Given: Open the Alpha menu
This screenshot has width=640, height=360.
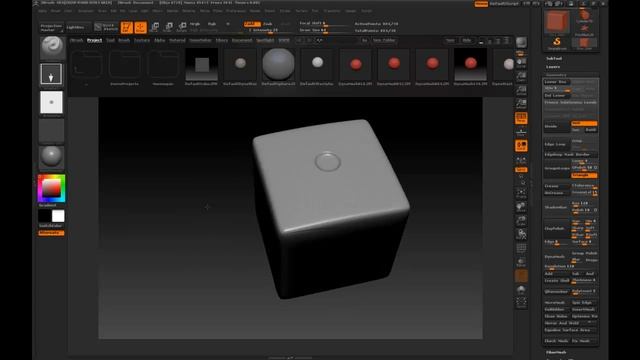Looking at the screenshot, I should (x=42, y=11).
